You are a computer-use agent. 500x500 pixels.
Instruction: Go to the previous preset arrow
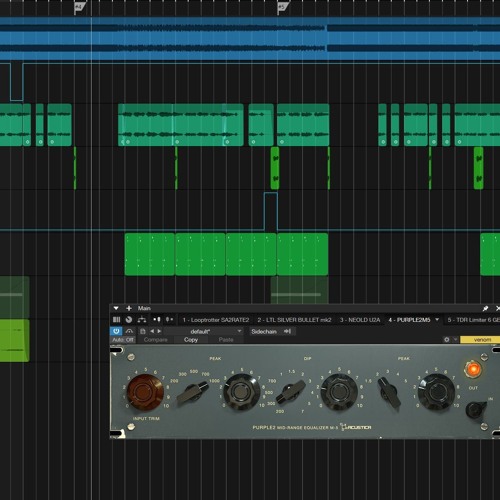pos(152,331)
